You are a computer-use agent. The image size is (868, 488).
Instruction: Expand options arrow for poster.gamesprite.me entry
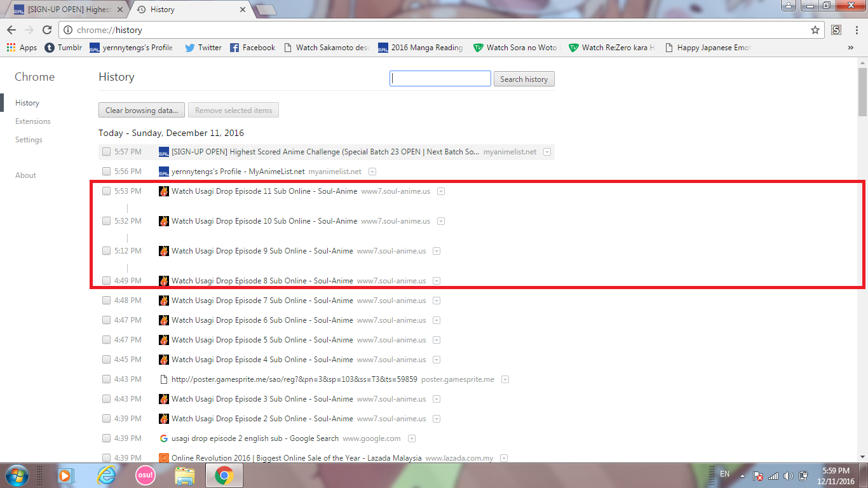pos(505,379)
